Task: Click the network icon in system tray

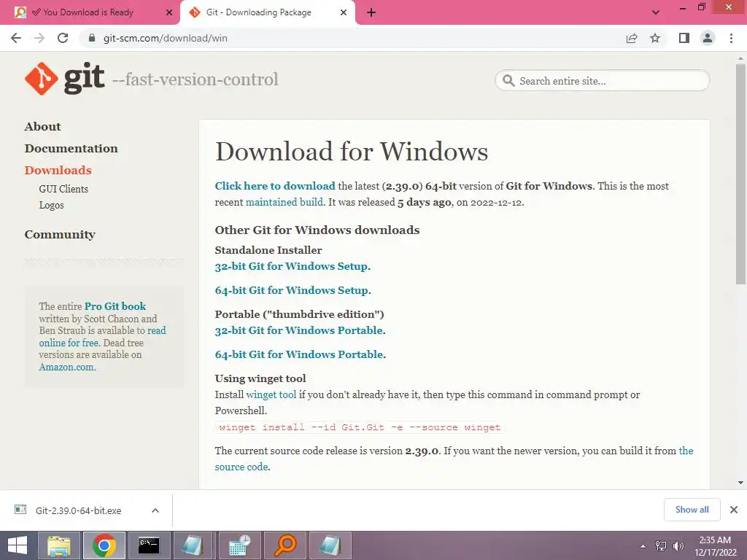Action: [x=661, y=545]
